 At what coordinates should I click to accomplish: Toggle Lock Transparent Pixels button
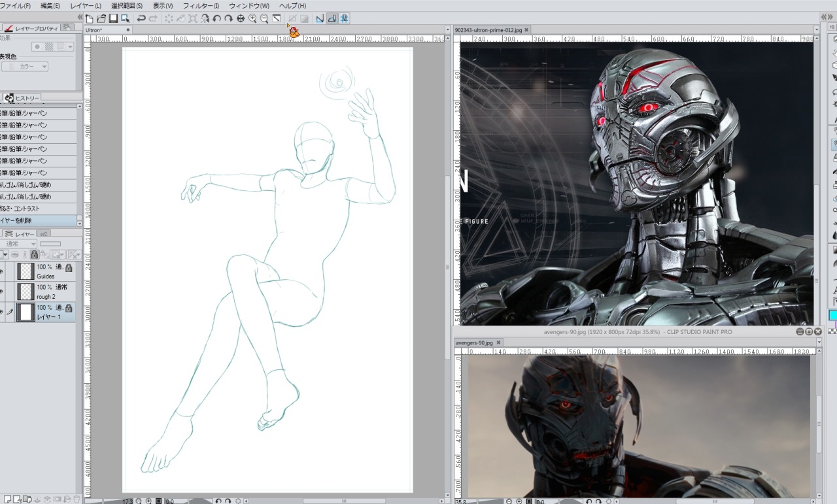click(x=44, y=254)
